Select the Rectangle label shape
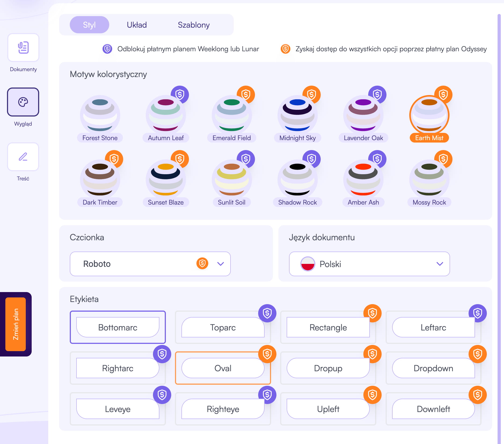The width and height of the screenshot is (504, 444). pos(328,327)
